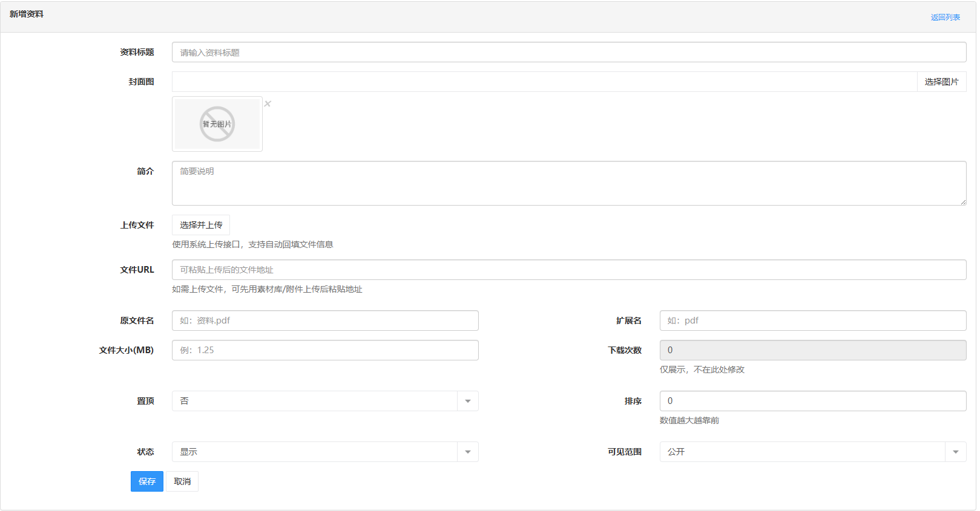Click the 封面图 path input field
980x511 pixels.
click(544, 82)
